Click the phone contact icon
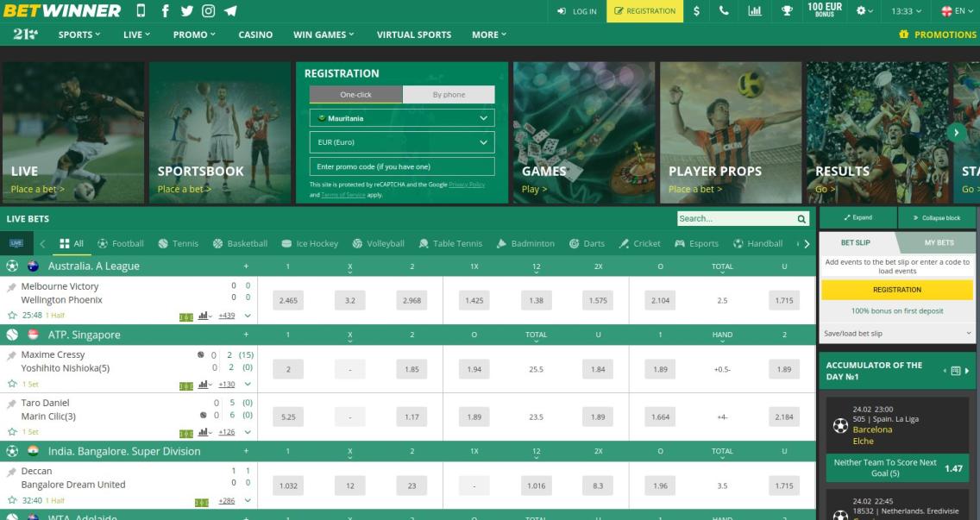This screenshot has height=520, width=980. point(724,10)
